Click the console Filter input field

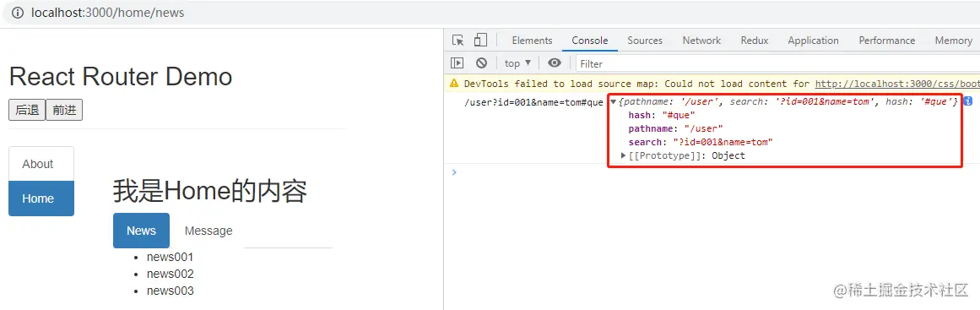(777, 63)
